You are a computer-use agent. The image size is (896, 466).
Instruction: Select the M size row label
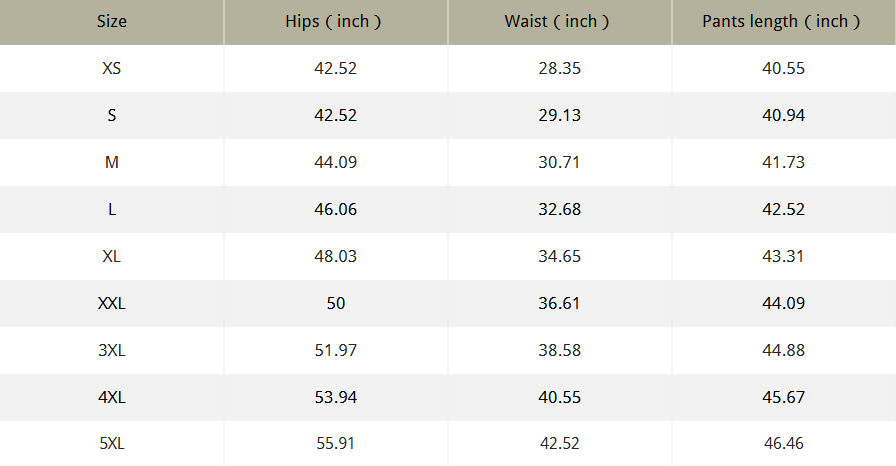[112, 162]
